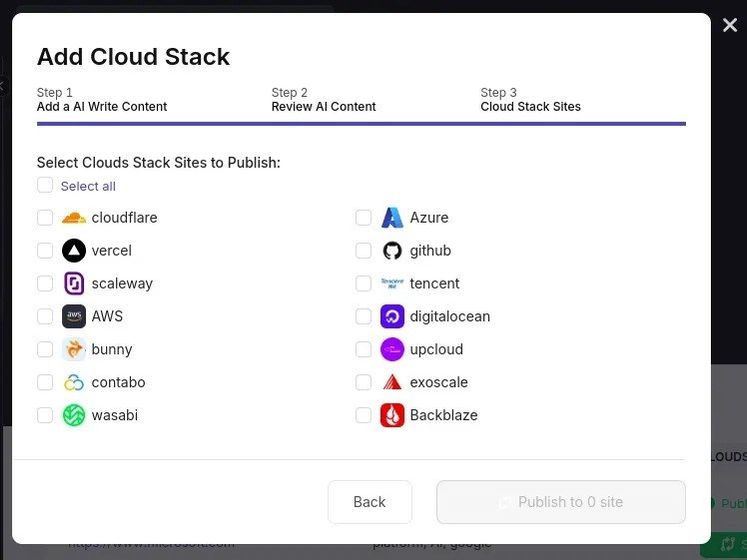
Task: Switch to Step 2 Review AI Content
Action: [x=323, y=100]
